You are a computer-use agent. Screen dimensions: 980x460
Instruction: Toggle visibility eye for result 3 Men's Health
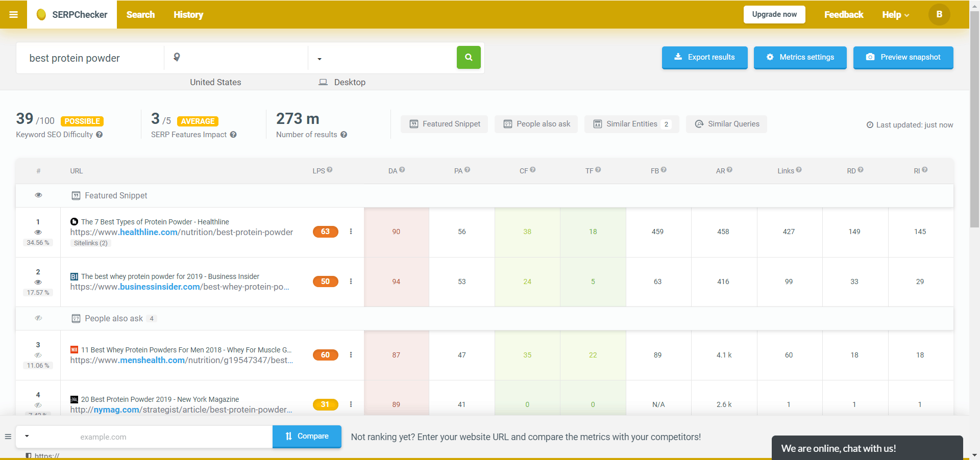[x=38, y=355]
